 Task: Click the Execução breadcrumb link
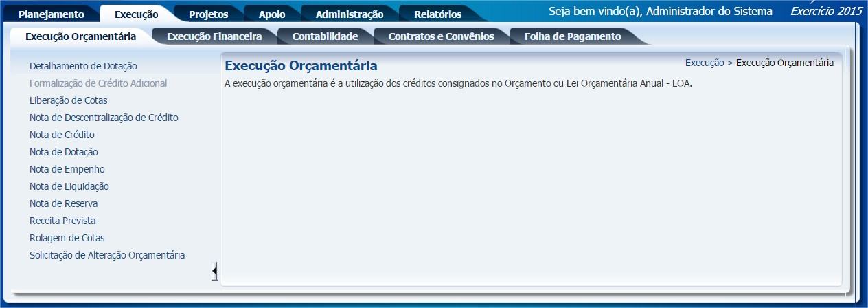[x=704, y=63]
